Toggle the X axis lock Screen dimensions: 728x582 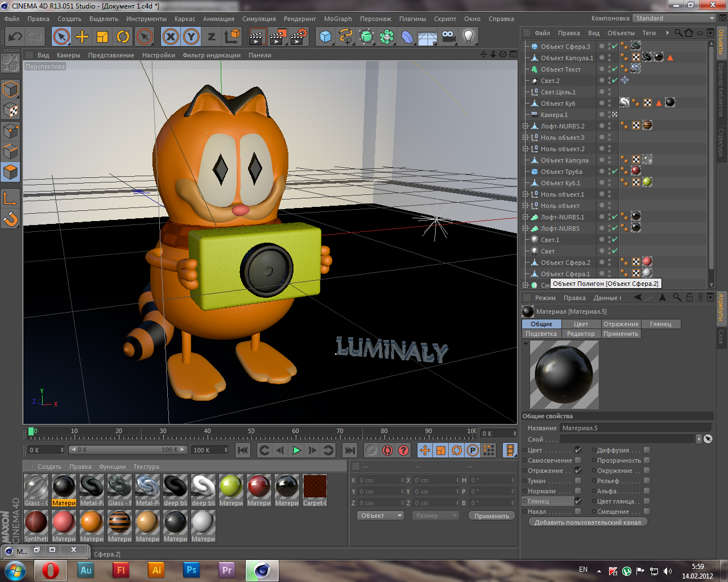pos(170,37)
